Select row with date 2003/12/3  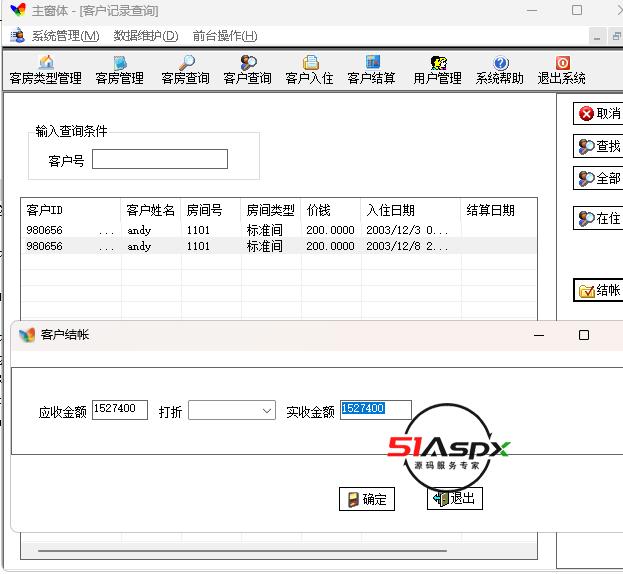(279, 230)
